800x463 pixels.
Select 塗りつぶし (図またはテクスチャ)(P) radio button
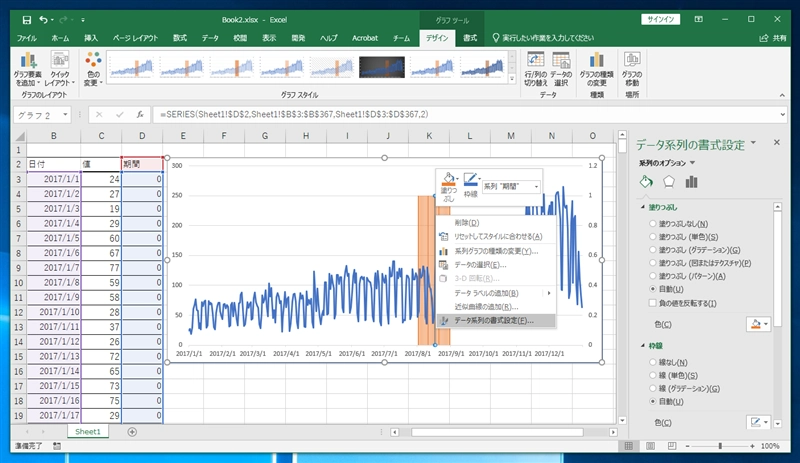[653, 263]
